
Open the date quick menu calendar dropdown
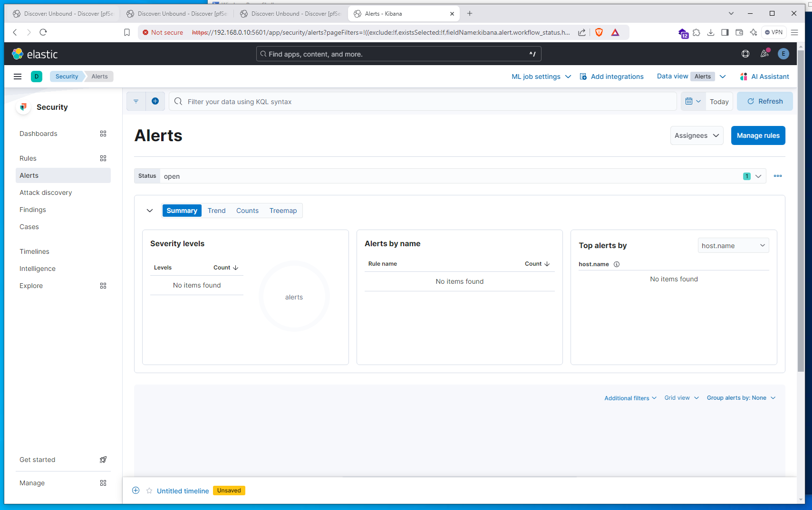coord(693,101)
